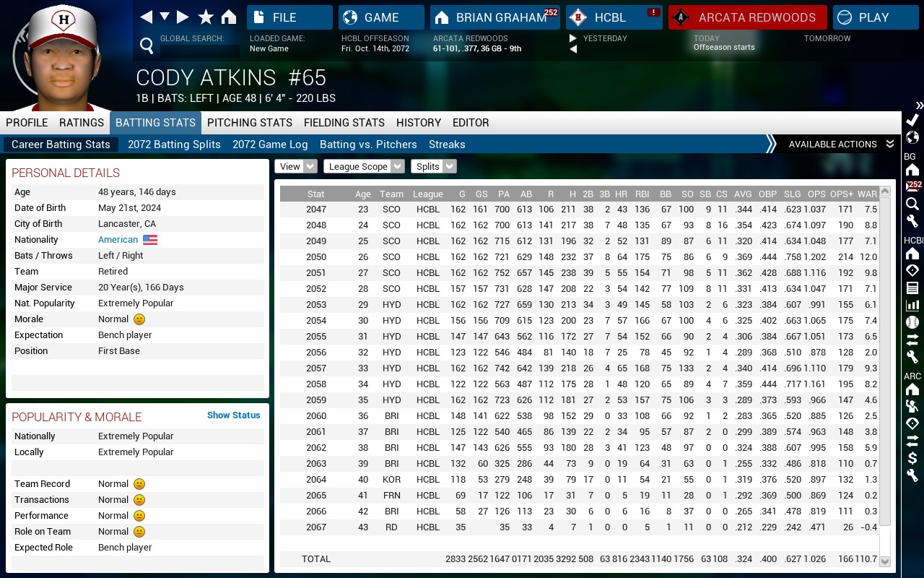Viewport: 924px width, 578px height.
Task: Click the ARC section diamond icon
Action: click(912, 423)
